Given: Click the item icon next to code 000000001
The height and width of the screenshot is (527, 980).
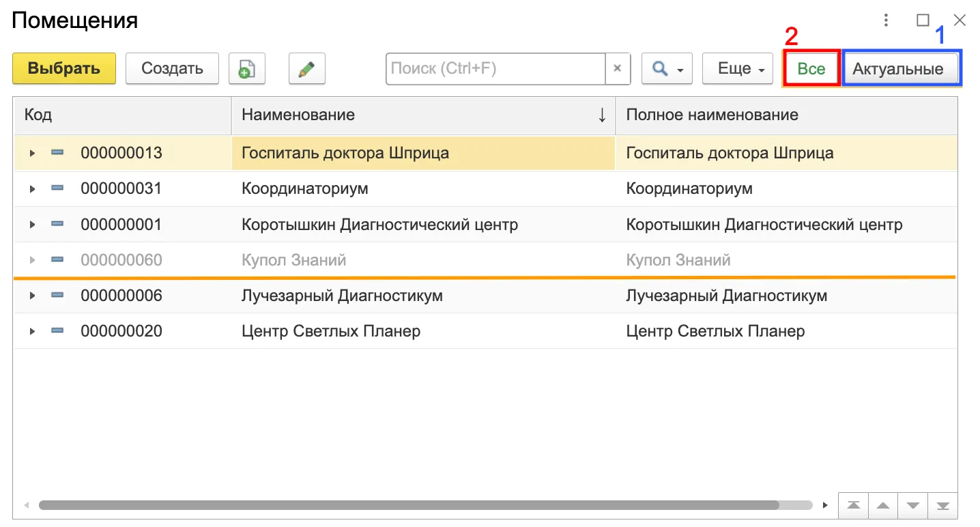Looking at the screenshot, I should tap(57, 224).
